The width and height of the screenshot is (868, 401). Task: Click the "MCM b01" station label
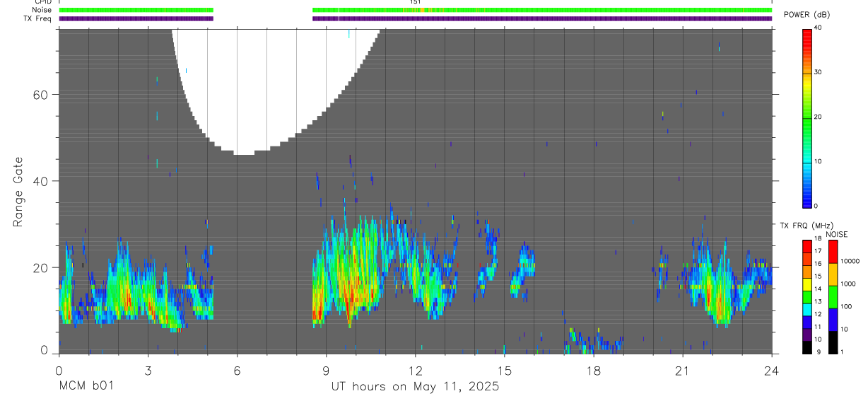click(85, 386)
